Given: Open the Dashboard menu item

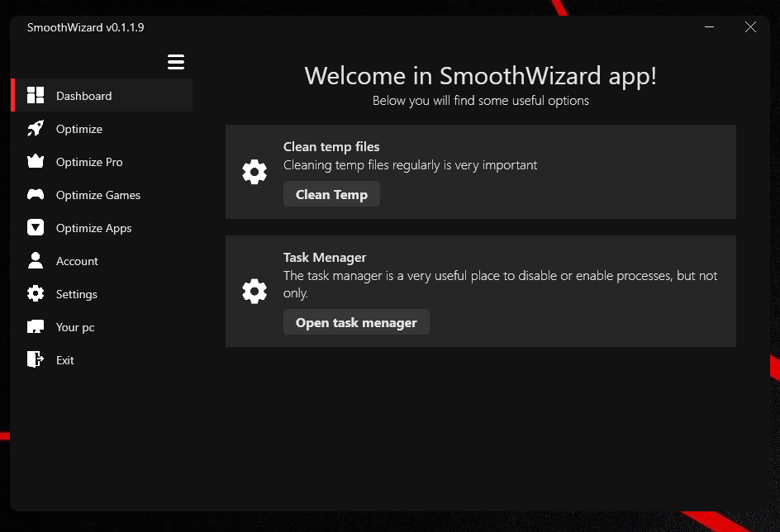Looking at the screenshot, I should (x=102, y=95).
